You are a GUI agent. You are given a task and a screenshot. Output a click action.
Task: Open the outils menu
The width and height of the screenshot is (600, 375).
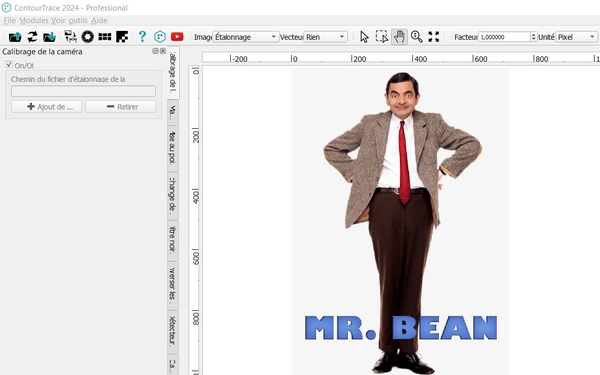(x=78, y=20)
